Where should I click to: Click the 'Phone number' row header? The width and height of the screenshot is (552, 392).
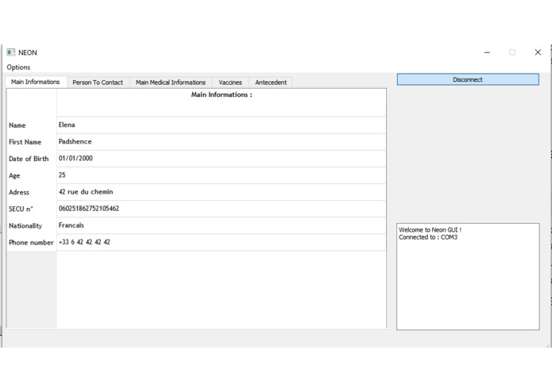click(x=32, y=242)
